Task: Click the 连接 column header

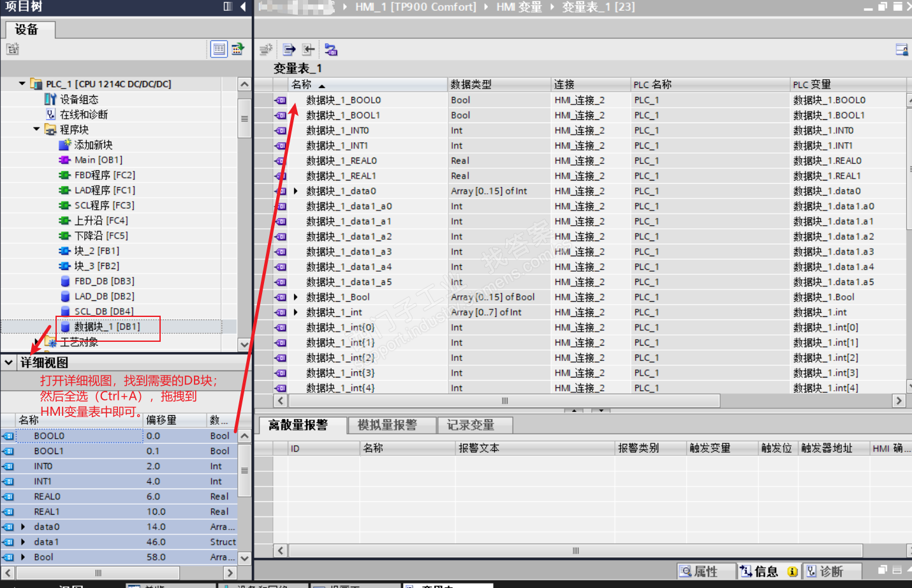Action: coord(591,85)
